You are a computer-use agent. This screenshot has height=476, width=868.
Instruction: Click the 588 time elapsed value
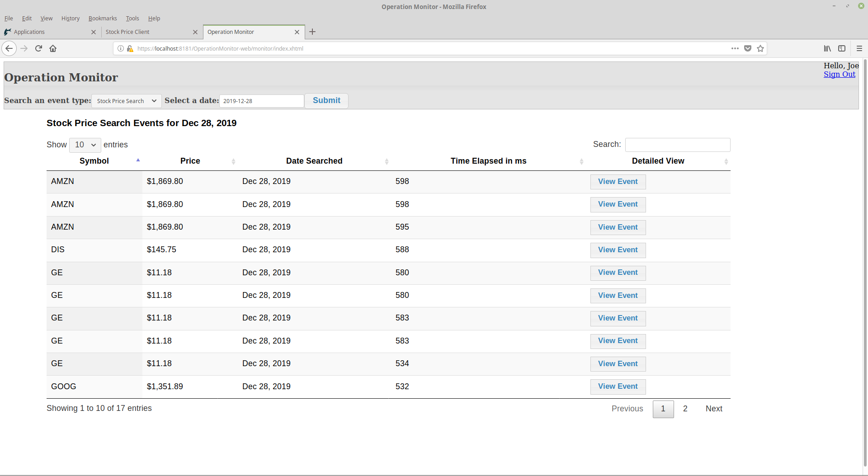coord(402,250)
